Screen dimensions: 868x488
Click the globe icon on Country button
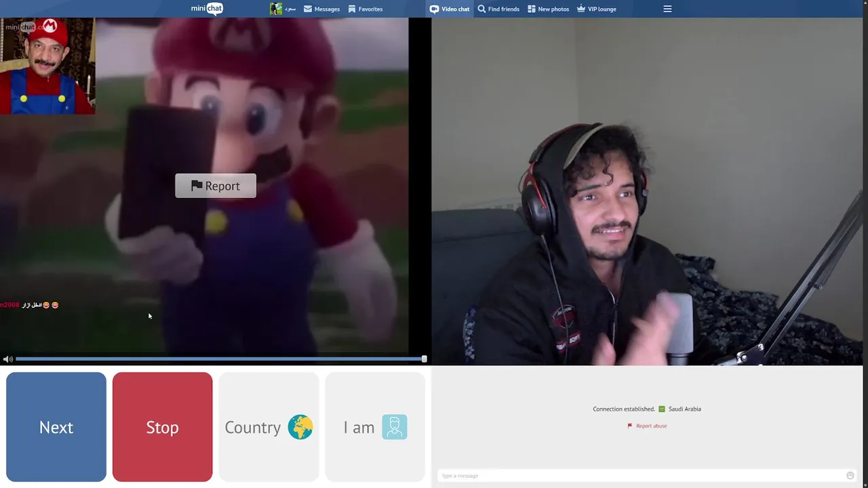300,427
